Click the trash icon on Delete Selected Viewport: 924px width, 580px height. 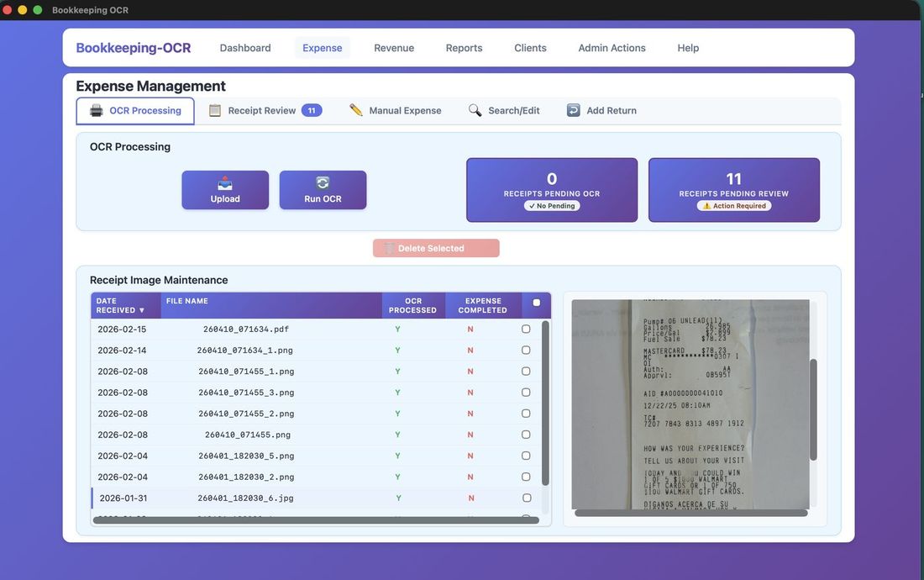(388, 248)
